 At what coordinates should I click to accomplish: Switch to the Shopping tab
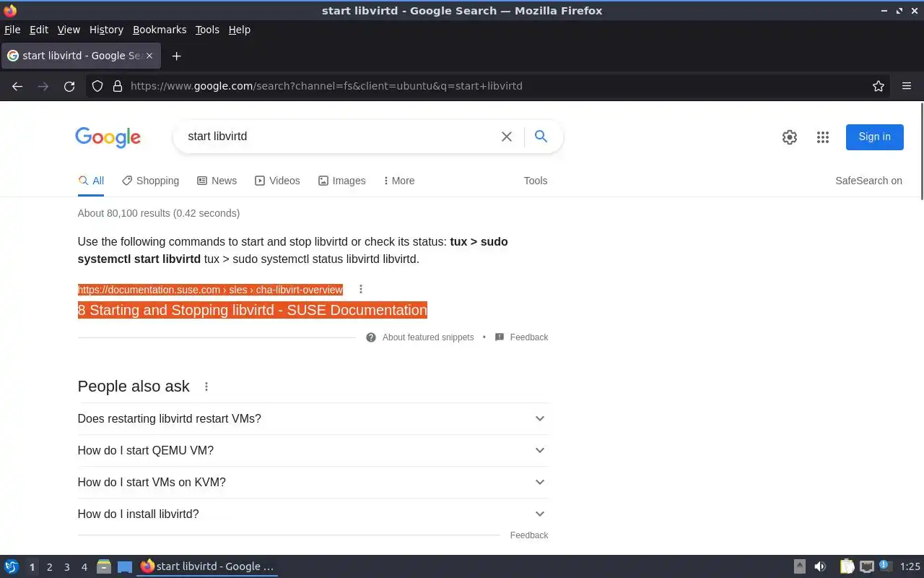pos(150,181)
